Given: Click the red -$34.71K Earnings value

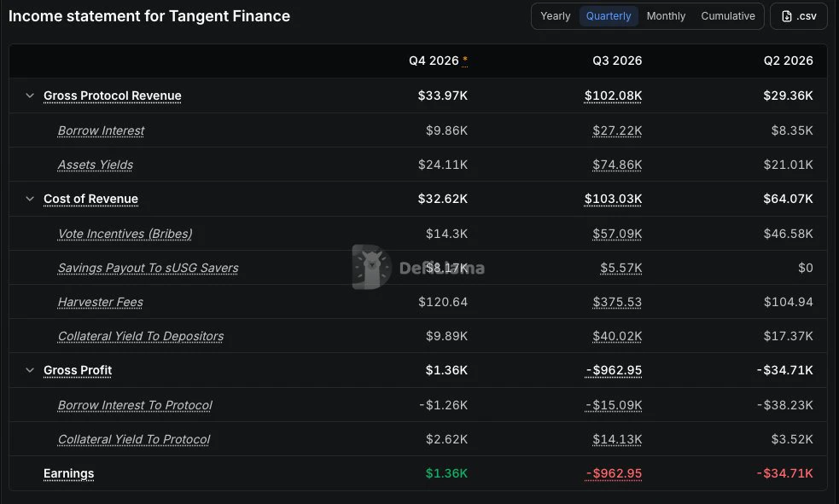Looking at the screenshot, I should pyautogui.click(x=785, y=473).
